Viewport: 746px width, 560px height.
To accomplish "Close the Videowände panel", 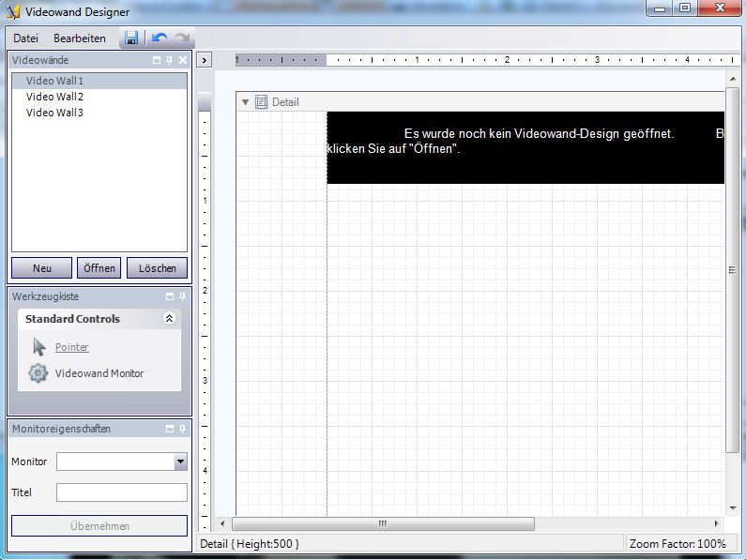I will coord(183,60).
